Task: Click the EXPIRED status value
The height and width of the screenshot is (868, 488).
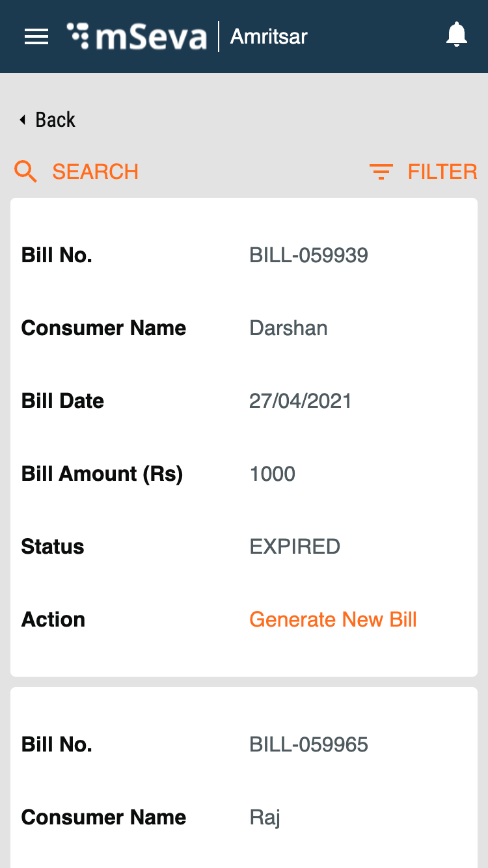Action: 295,547
